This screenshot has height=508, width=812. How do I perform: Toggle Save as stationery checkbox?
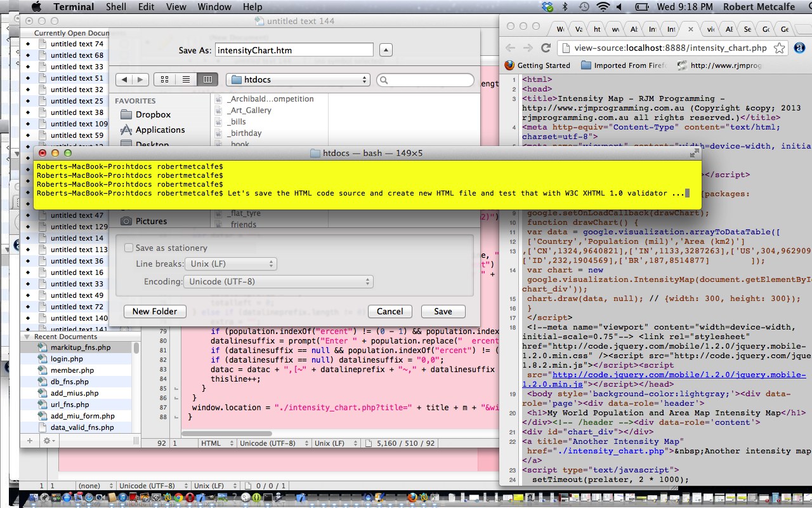(x=129, y=248)
